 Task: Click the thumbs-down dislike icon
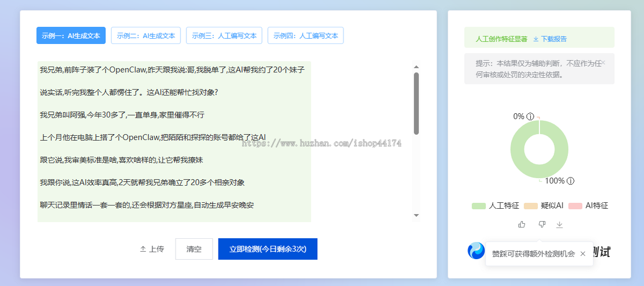(541, 224)
